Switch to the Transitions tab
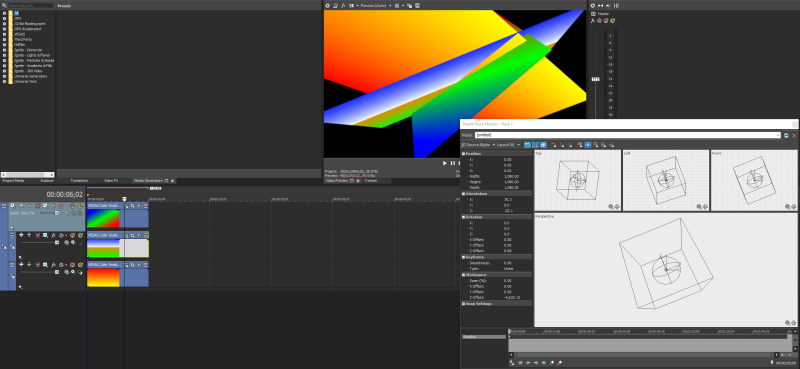800x369 pixels. click(x=79, y=181)
